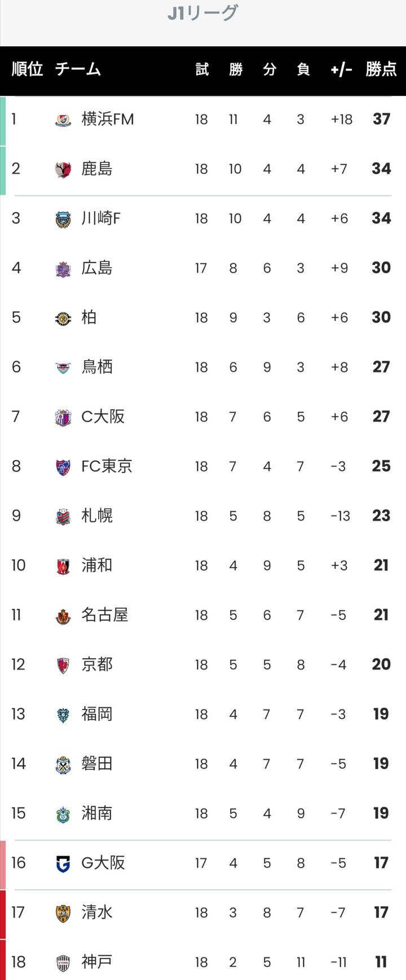Click the 鳥栖 team crest icon

tap(63, 367)
